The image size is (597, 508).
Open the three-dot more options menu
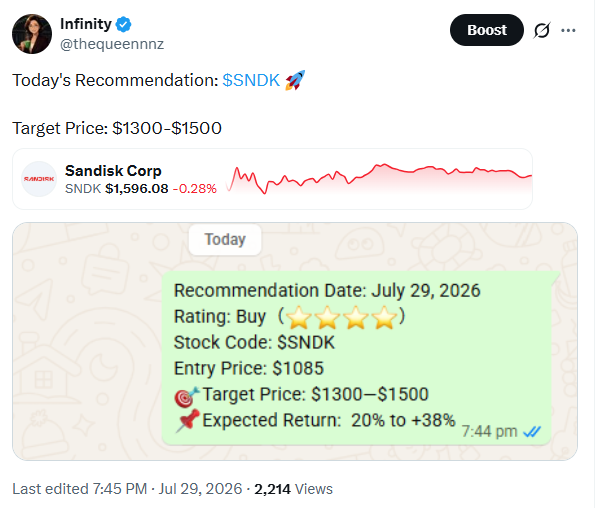click(x=568, y=30)
